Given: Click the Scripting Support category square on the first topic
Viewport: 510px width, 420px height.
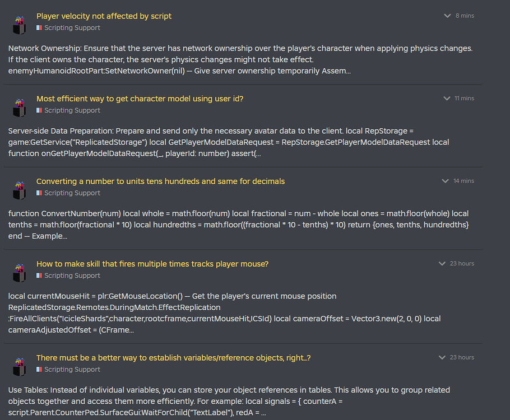Looking at the screenshot, I should click(39, 27).
